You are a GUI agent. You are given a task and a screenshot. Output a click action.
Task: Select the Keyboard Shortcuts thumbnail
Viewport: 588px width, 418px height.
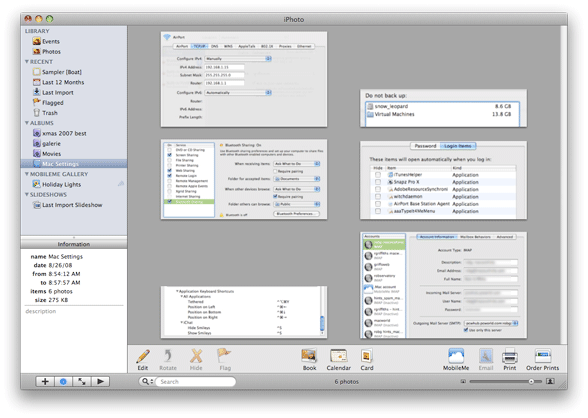(x=244, y=312)
